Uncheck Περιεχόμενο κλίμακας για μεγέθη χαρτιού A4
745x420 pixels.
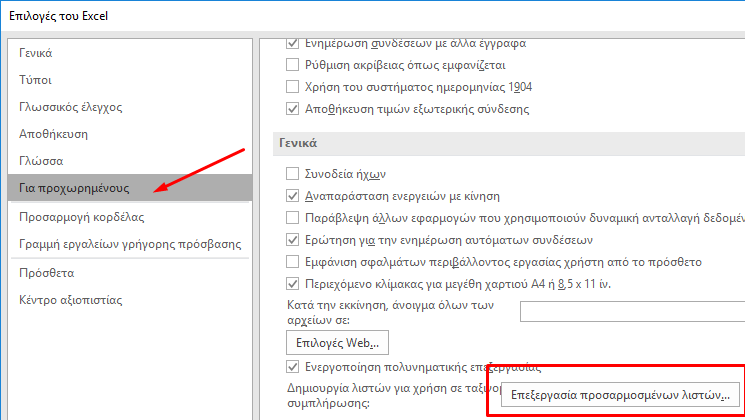pos(293,284)
